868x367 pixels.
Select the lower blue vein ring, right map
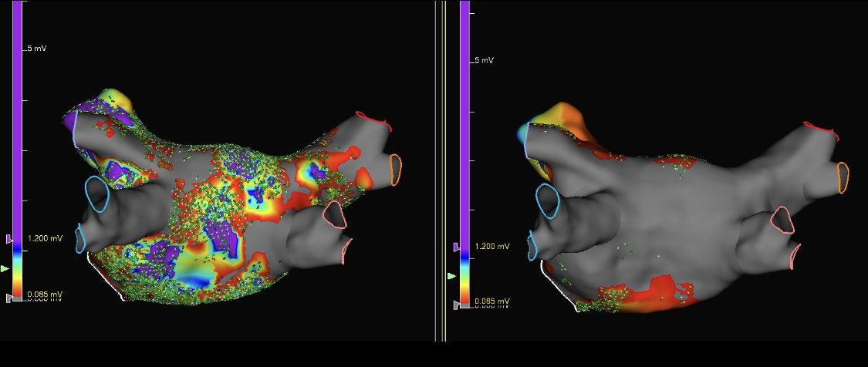[x=532, y=246]
